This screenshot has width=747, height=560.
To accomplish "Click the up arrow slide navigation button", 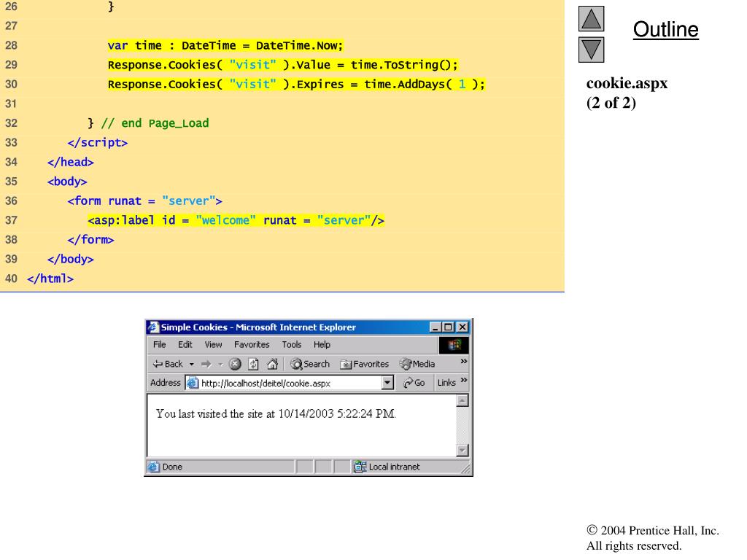I will click(591, 18).
